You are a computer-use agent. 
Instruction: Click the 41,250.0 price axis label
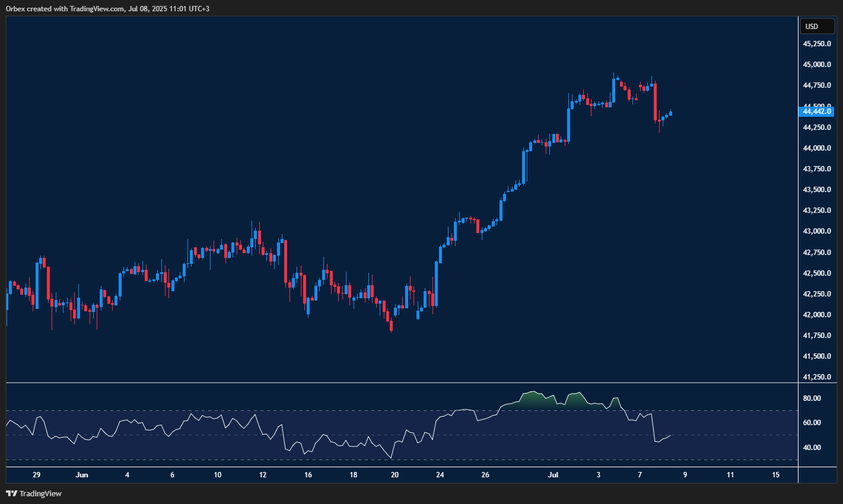[816, 377]
